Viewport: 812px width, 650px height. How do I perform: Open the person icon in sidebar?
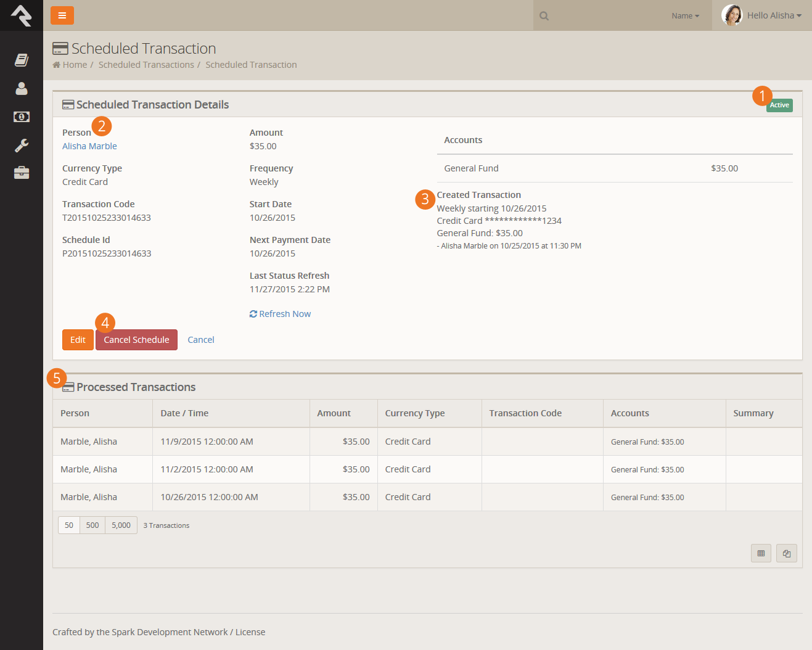22,89
